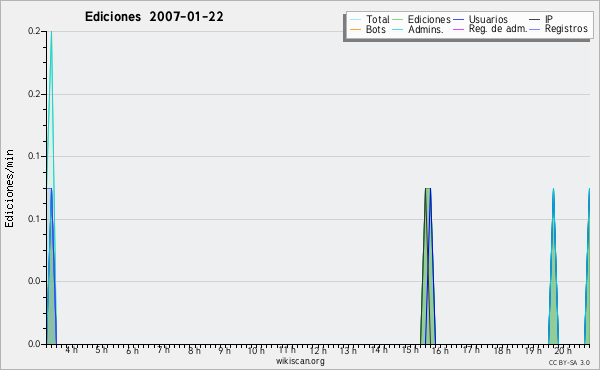Click the 6 h tick label
The image size is (600, 370).
(132, 350)
